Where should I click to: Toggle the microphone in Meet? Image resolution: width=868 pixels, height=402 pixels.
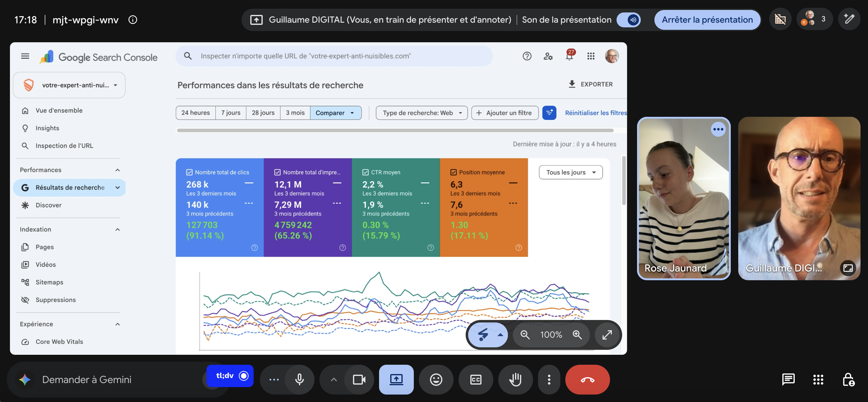click(300, 379)
